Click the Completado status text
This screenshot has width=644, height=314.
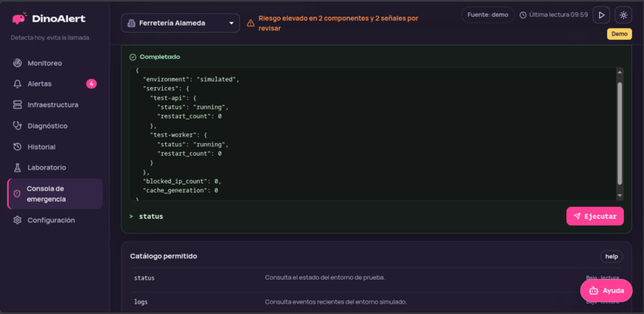click(x=160, y=57)
